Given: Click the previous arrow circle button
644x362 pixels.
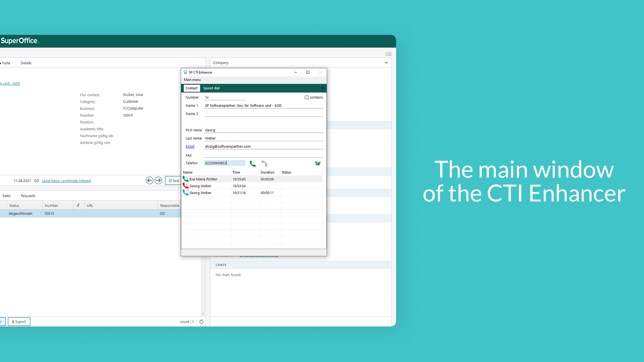Looking at the screenshot, I should [150, 180].
